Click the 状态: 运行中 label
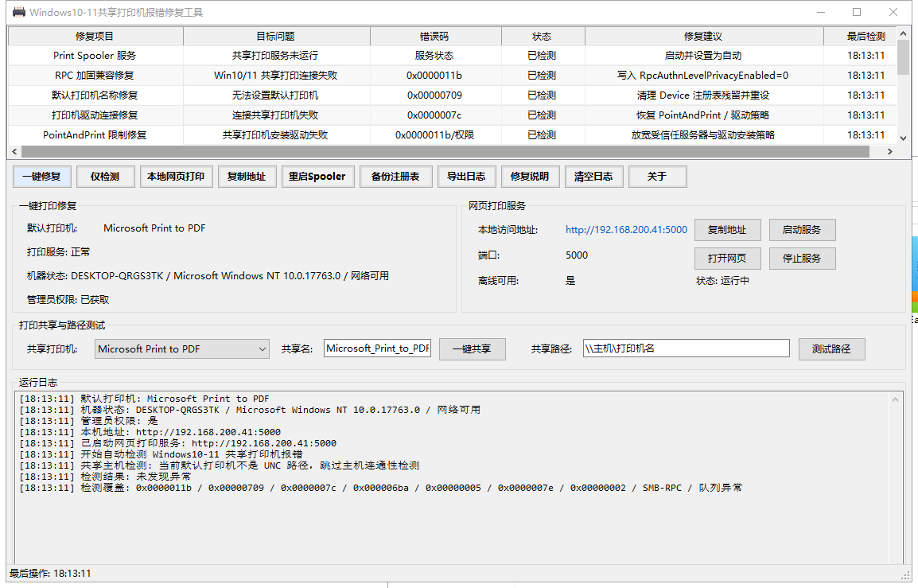918x588 pixels. click(x=722, y=281)
